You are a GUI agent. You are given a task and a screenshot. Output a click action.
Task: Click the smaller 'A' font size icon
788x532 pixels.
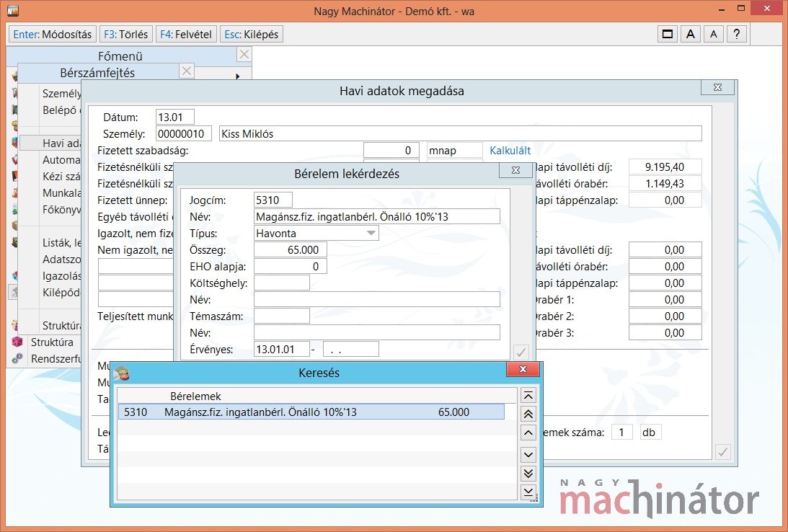[x=713, y=34]
